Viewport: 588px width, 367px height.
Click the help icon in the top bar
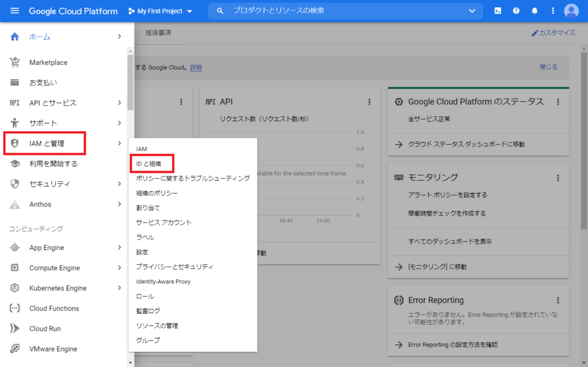click(x=516, y=10)
